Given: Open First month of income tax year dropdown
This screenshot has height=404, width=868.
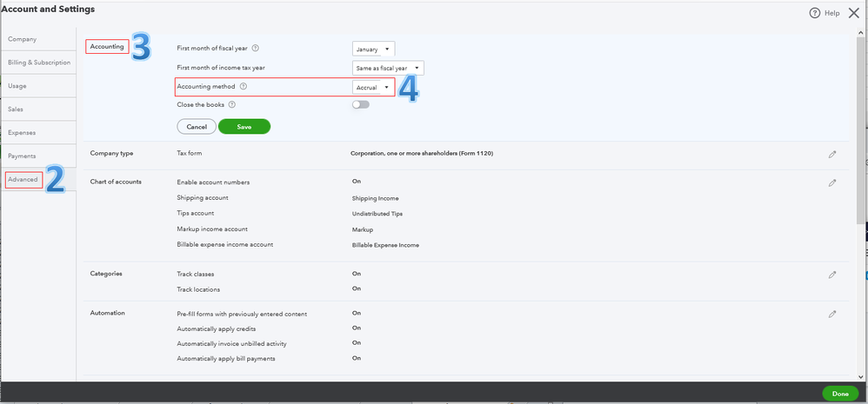Looking at the screenshot, I should coord(388,68).
